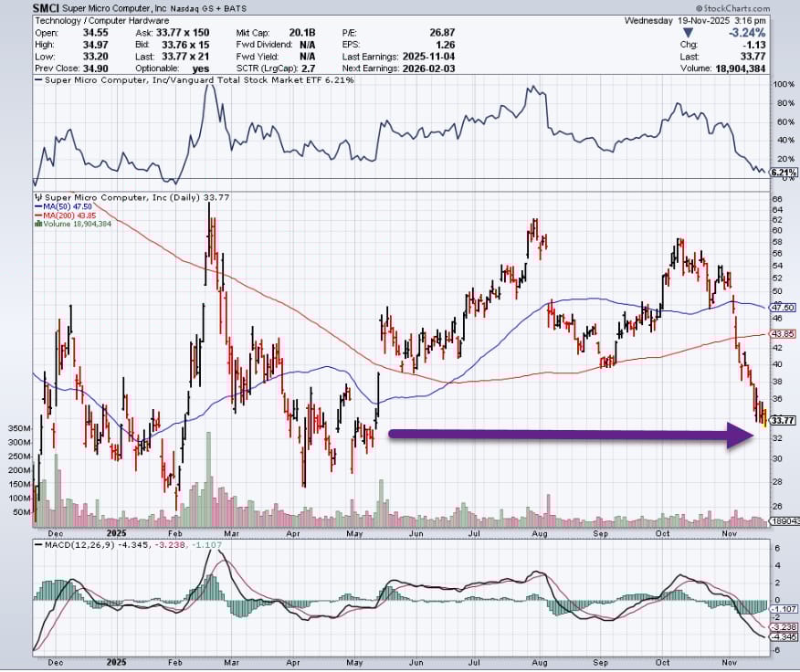Click the down-triangle change indicator icon

(x=688, y=33)
